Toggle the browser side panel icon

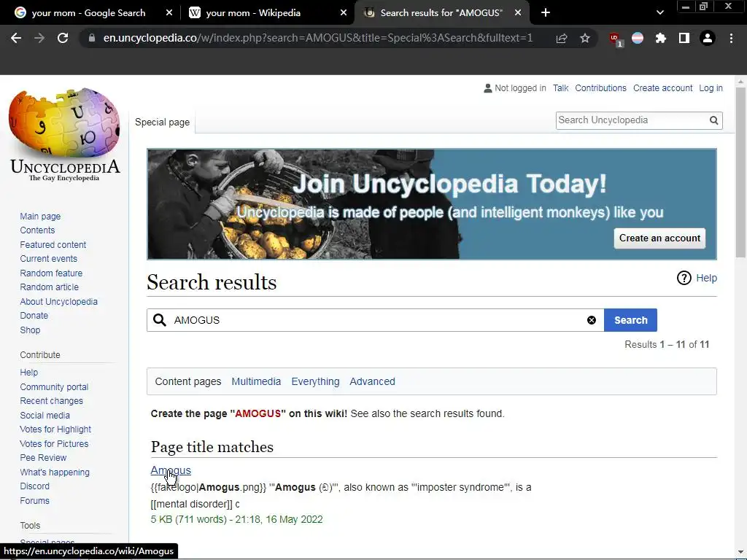point(684,38)
